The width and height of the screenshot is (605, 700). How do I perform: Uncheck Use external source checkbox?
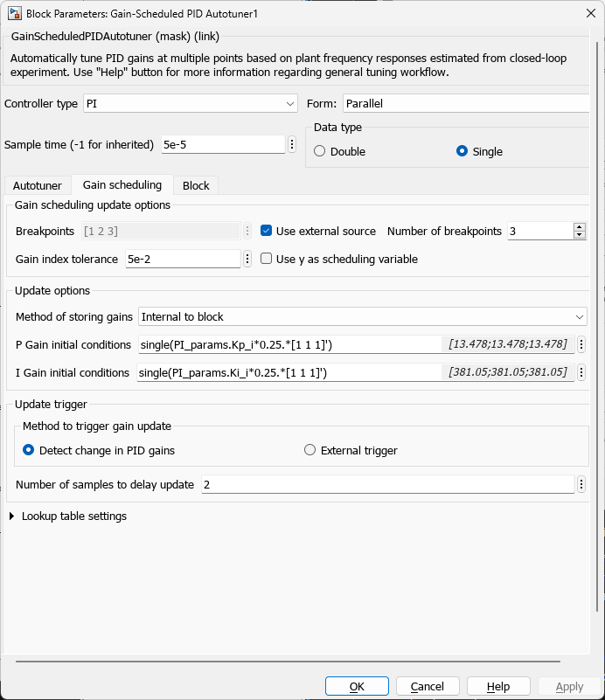click(267, 232)
